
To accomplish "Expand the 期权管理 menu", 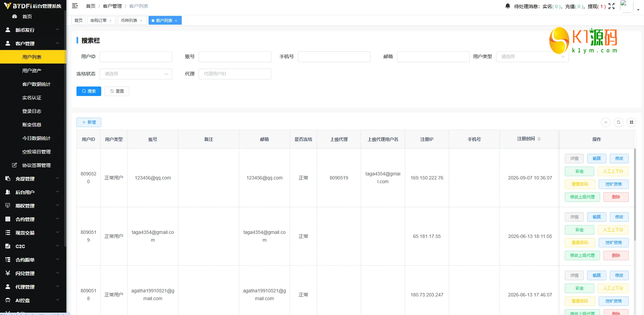I will [58, 205].
